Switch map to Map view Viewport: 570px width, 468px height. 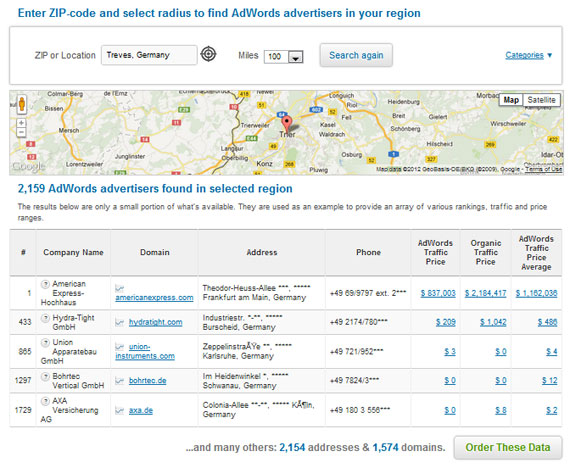[x=511, y=100]
